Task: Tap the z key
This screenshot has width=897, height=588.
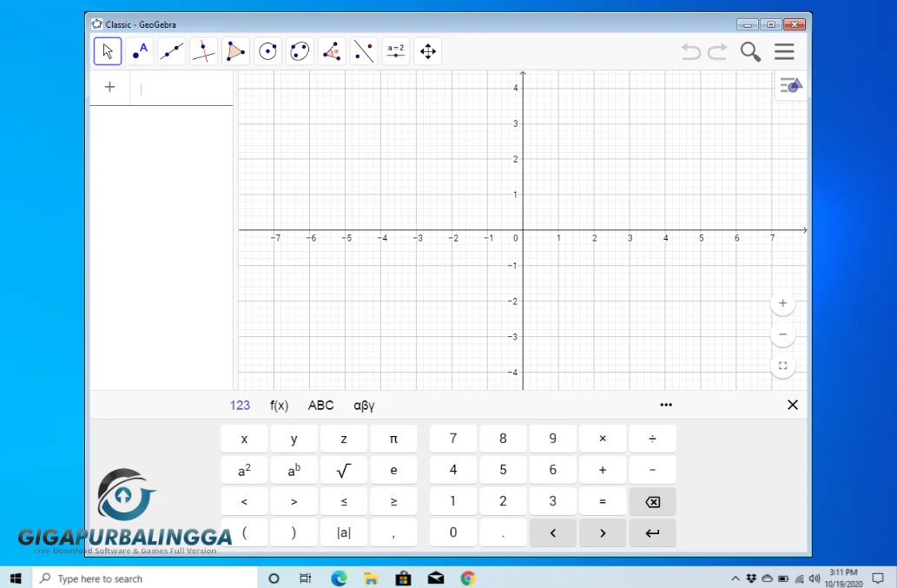Action: click(x=344, y=439)
